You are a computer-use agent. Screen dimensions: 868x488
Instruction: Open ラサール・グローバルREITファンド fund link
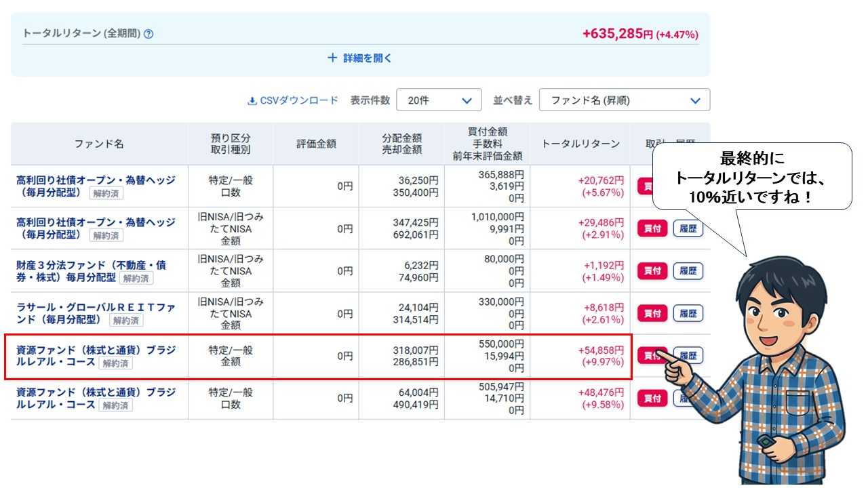point(96,307)
